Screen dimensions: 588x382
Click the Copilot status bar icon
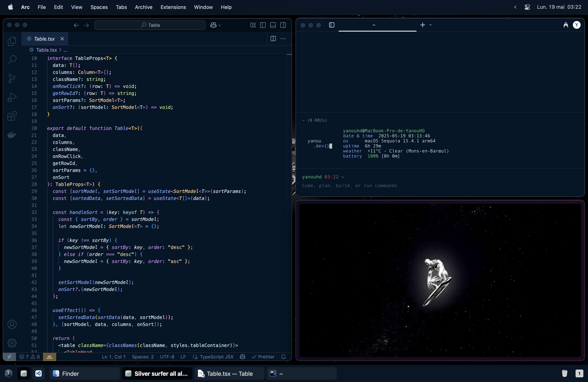[x=242, y=357]
